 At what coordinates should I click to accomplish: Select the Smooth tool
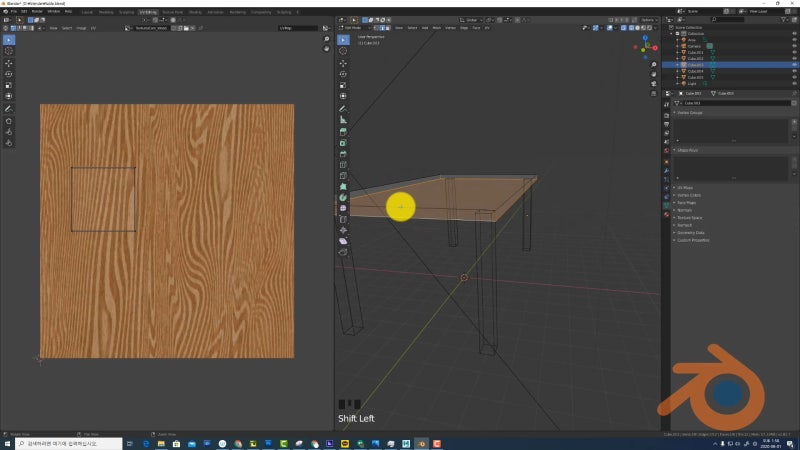click(x=343, y=208)
